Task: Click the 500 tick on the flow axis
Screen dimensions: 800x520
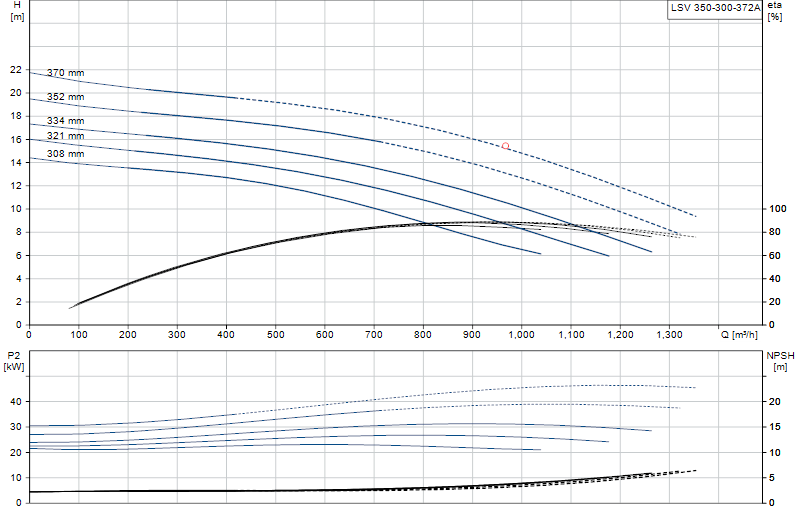Action: click(276, 335)
